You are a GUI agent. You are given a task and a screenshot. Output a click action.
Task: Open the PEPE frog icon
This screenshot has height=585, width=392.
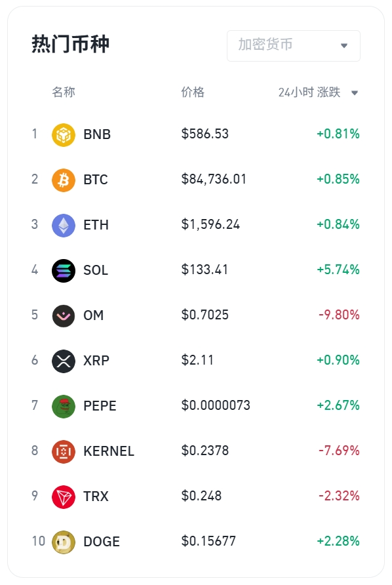pyautogui.click(x=64, y=407)
